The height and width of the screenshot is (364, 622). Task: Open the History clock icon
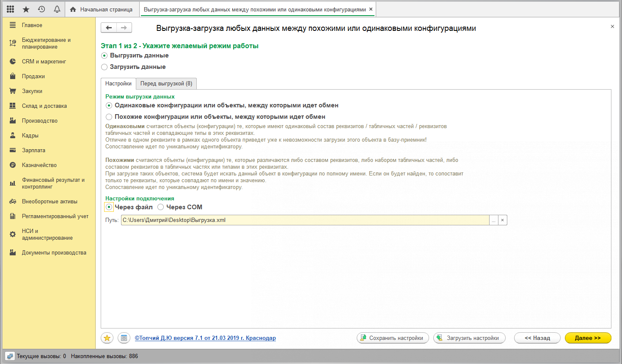point(41,9)
